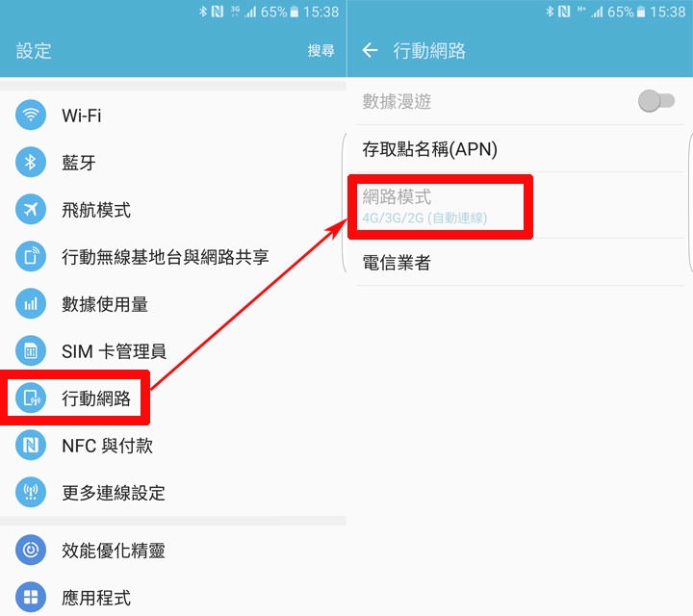This screenshot has width=693, height=616.
Task: Open 存取點名稱(APN) settings
Action: [x=520, y=149]
